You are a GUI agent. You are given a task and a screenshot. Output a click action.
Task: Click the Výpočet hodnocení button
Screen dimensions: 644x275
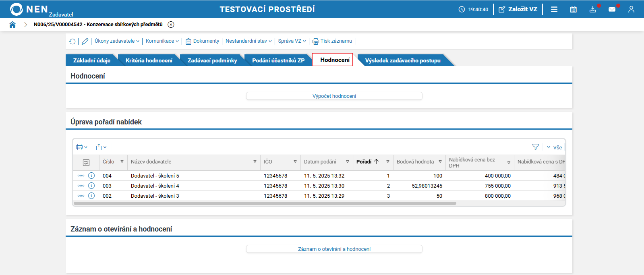point(334,96)
